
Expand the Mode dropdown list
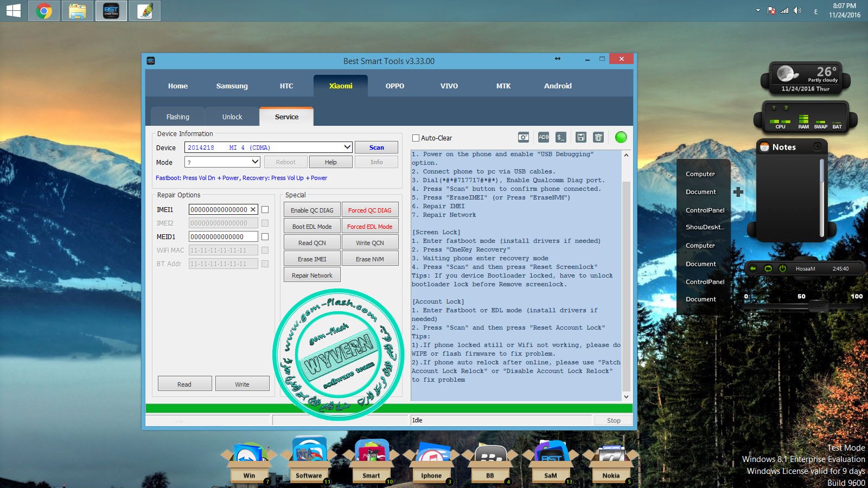click(x=255, y=162)
